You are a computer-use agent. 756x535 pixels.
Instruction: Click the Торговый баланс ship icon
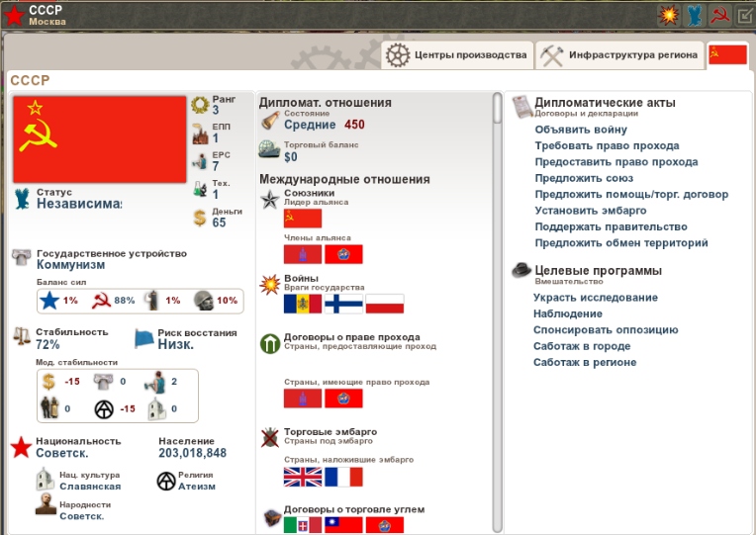click(269, 149)
